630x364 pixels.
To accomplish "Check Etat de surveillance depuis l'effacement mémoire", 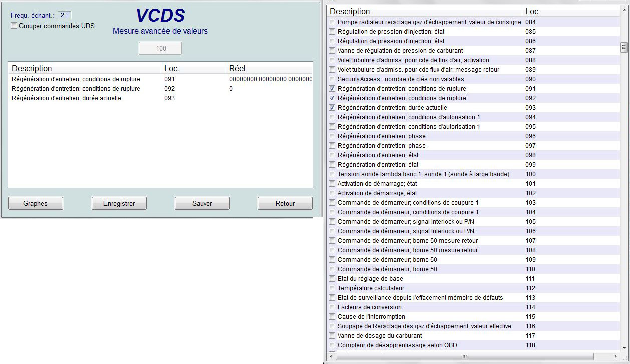I will tap(332, 298).
